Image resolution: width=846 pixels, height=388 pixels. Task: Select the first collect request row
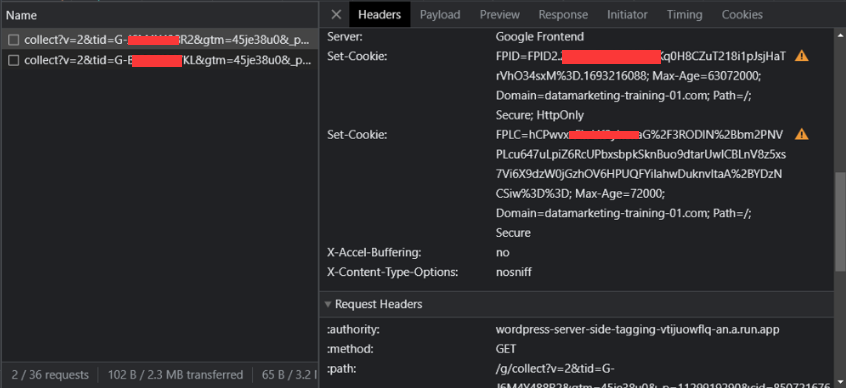[159, 40]
